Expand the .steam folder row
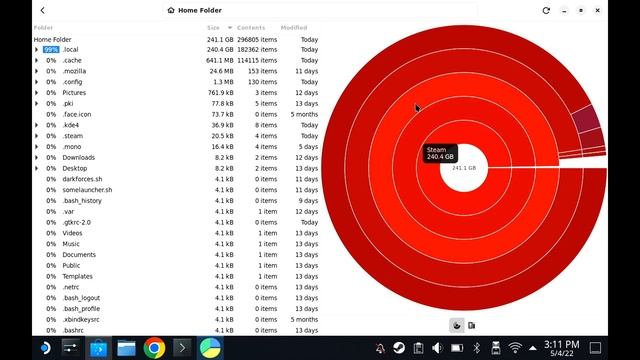Screen dimensions: 640x360 (x=36, y=136)
